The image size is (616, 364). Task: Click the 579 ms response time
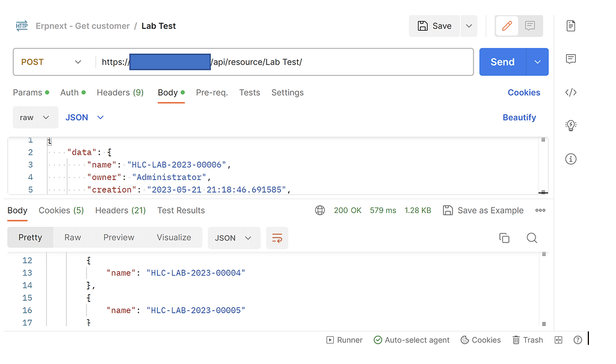point(383,211)
